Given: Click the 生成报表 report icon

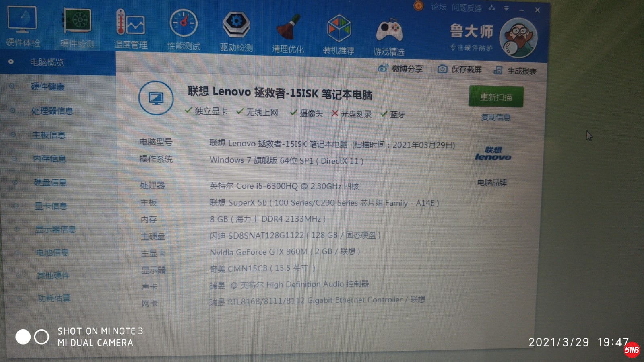Looking at the screenshot, I should pyautogui.click(x=498, y=70).
